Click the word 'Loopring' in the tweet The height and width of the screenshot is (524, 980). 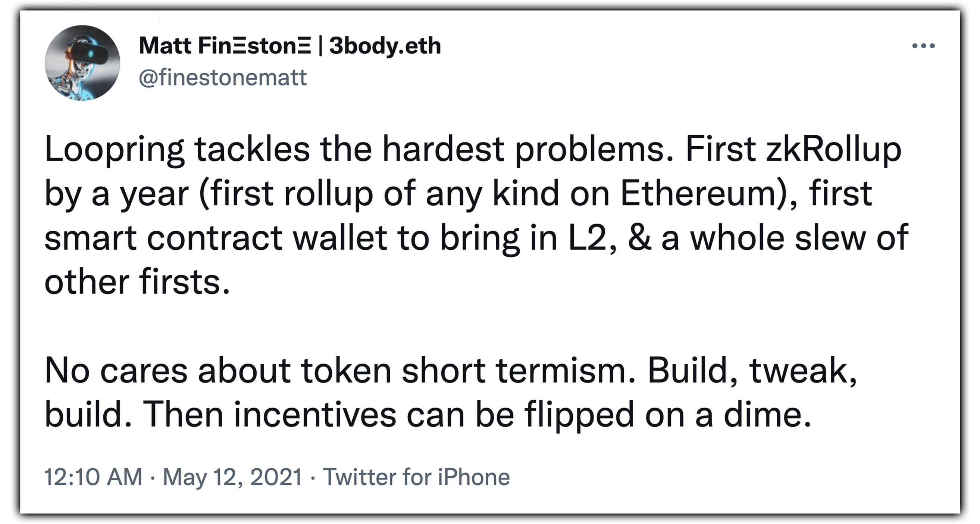coord(115,150)
